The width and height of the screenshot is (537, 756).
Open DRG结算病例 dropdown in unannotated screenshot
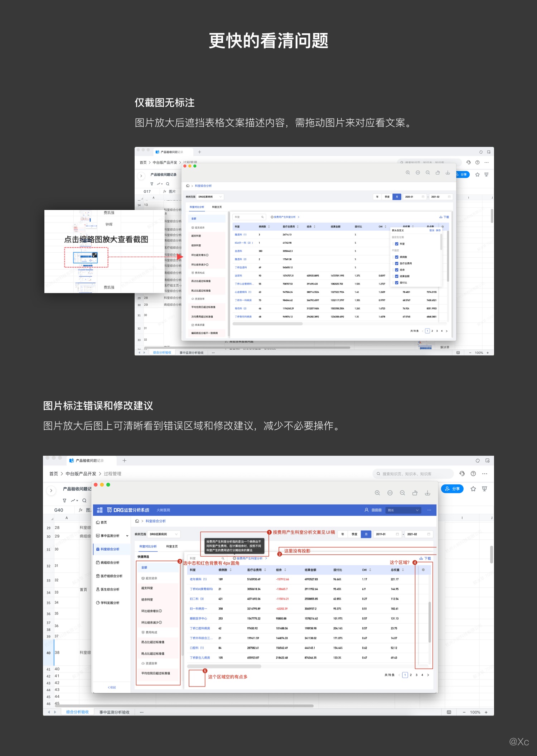point(211,197)
